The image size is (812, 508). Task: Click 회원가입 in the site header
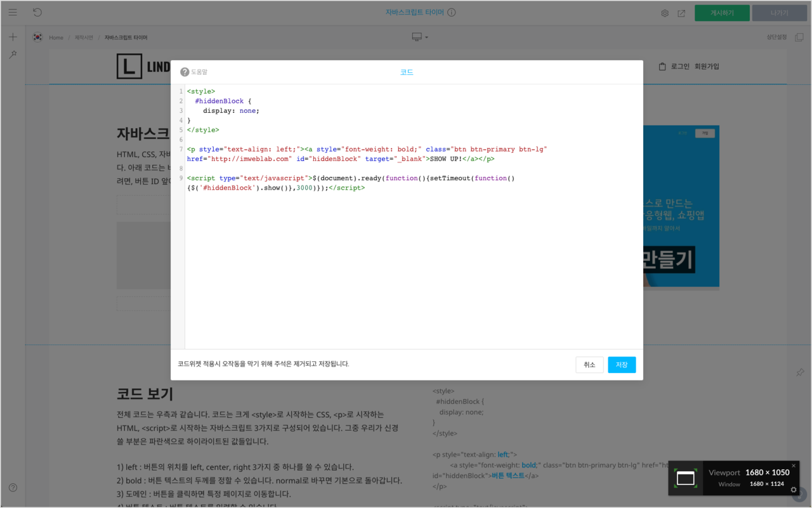click(x=707, y=66)
